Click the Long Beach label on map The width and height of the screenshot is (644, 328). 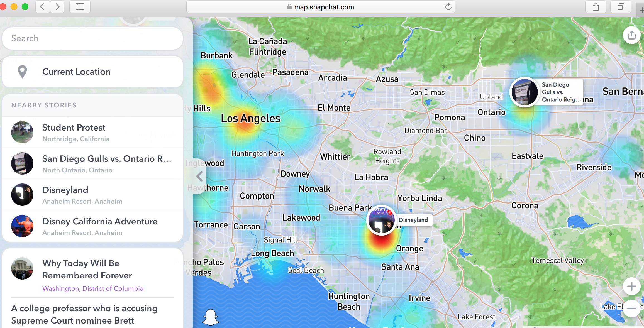(272, 253)
